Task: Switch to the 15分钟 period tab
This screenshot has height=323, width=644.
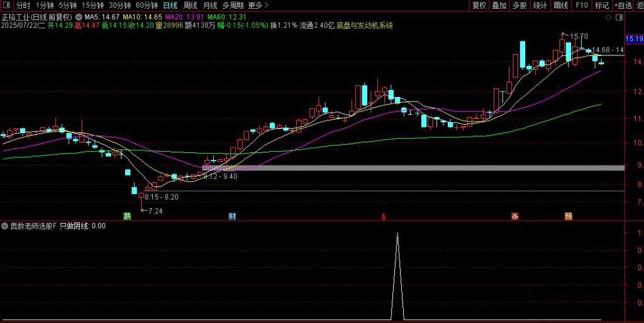Action: 93,5
